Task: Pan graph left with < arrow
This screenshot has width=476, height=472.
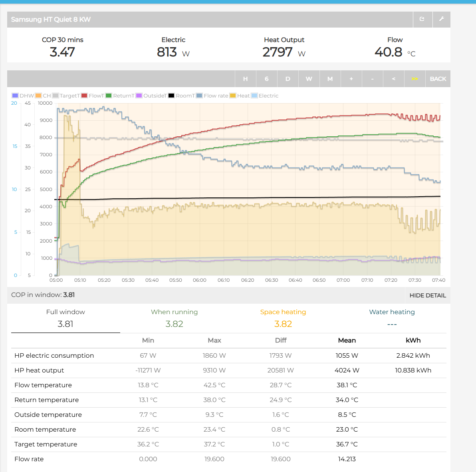Action: click(x=393, y=79)
